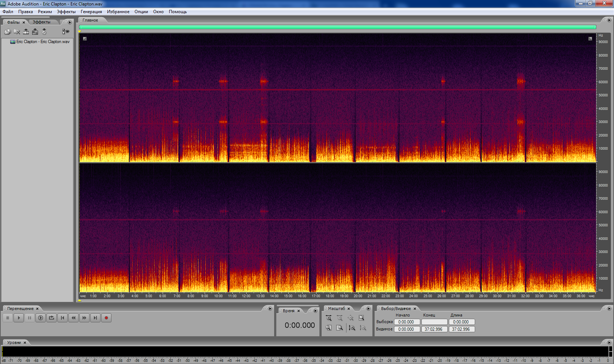Screen dimensions: 614x364
Task: Open the Окно menu
Action: pos(158,12)
